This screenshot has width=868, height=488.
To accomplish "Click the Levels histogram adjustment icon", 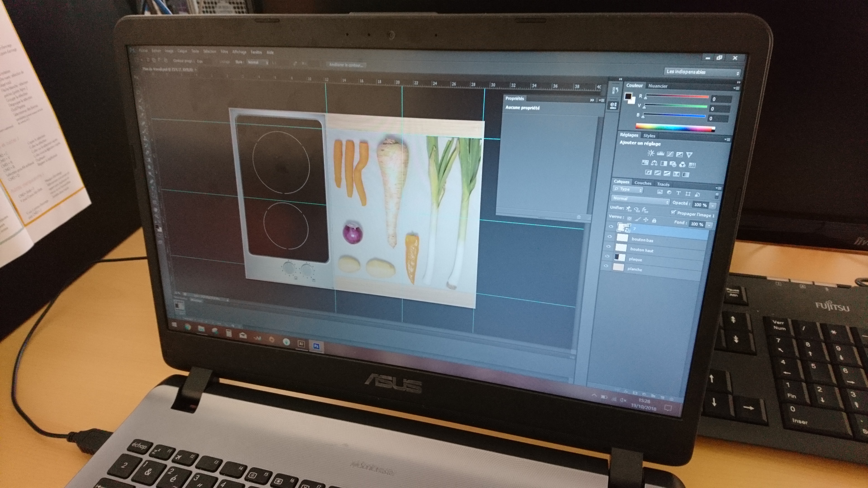I will pyautogui.click(x=660, y=154).
